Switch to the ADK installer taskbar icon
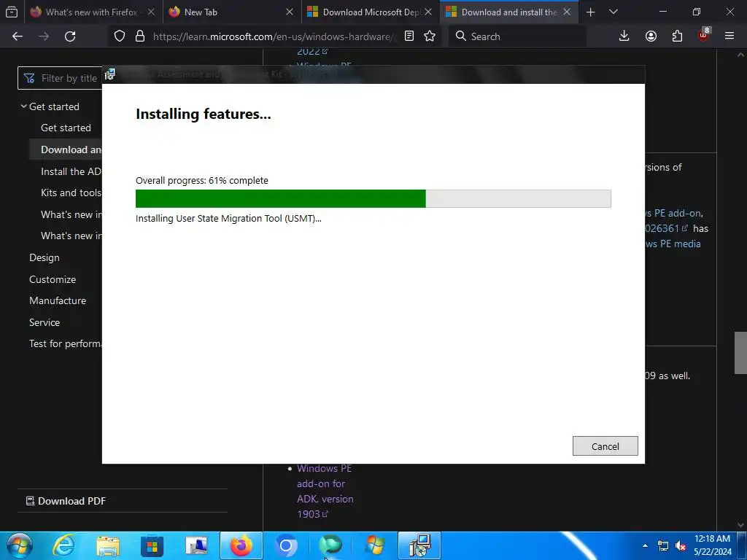The width and height of the screenshot is (747, 560). point(419,545)
